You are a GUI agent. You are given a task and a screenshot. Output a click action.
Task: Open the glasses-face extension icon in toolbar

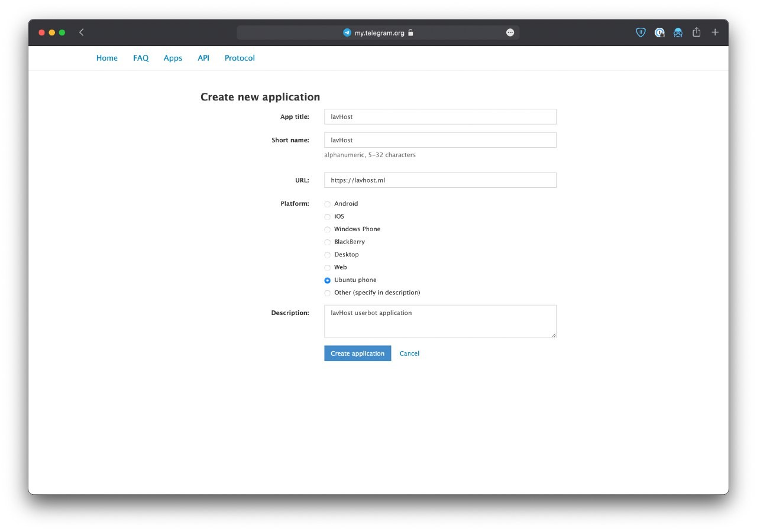coord(678,33)
